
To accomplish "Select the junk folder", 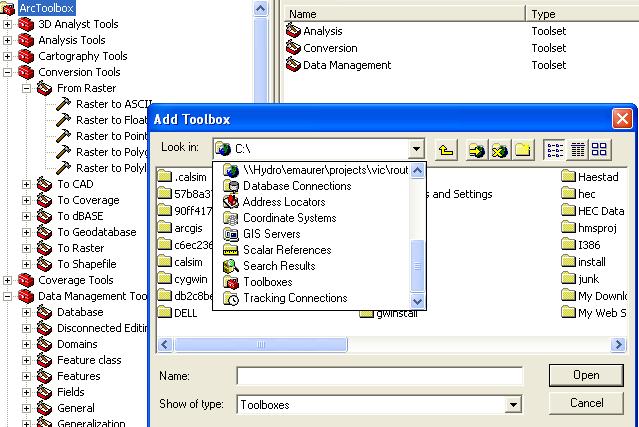I will point(580,279).
